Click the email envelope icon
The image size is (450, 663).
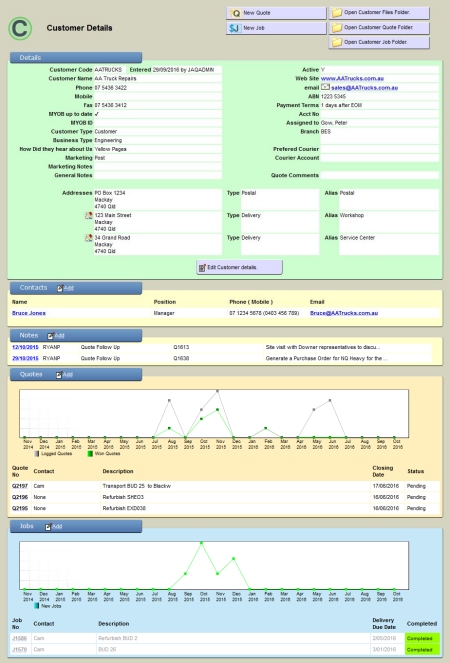tap(325, 87)
